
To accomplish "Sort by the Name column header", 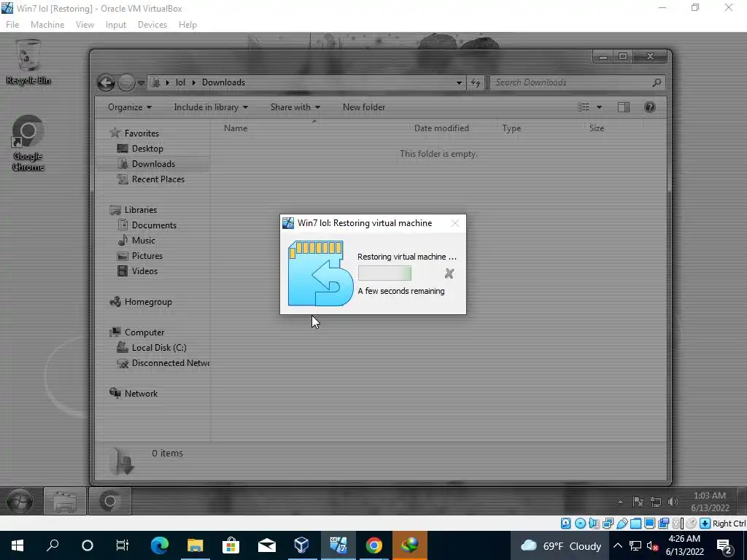I will click(236, 128).
